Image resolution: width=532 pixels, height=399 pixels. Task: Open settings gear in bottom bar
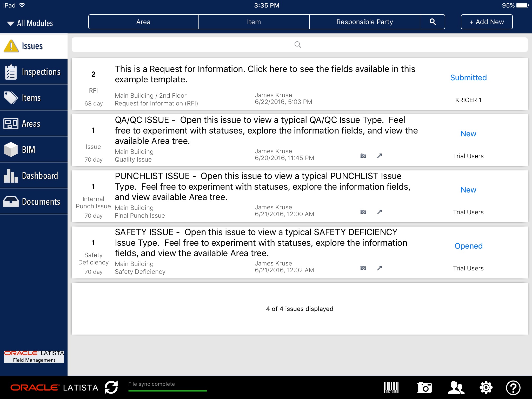(x=486, y=387)
